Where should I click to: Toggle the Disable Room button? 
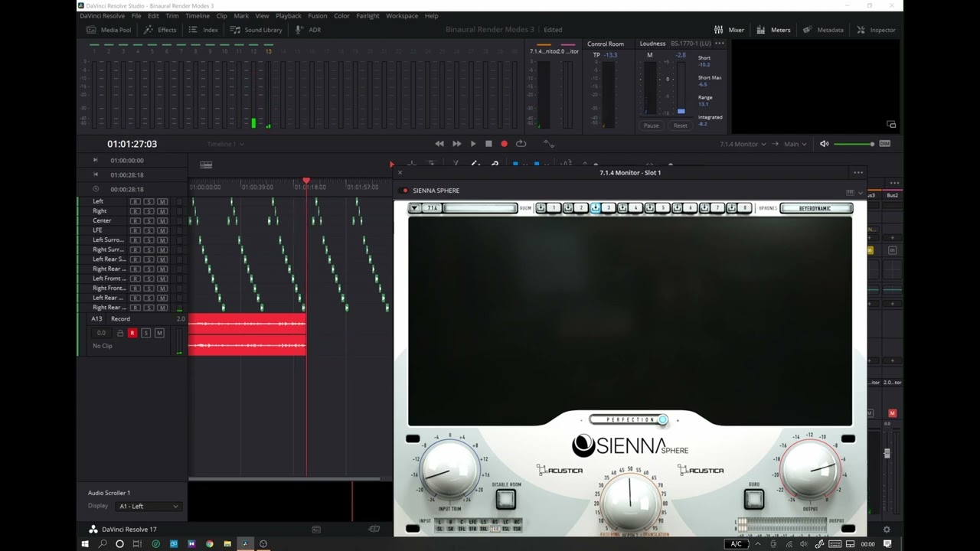click(x=505, y=499)
